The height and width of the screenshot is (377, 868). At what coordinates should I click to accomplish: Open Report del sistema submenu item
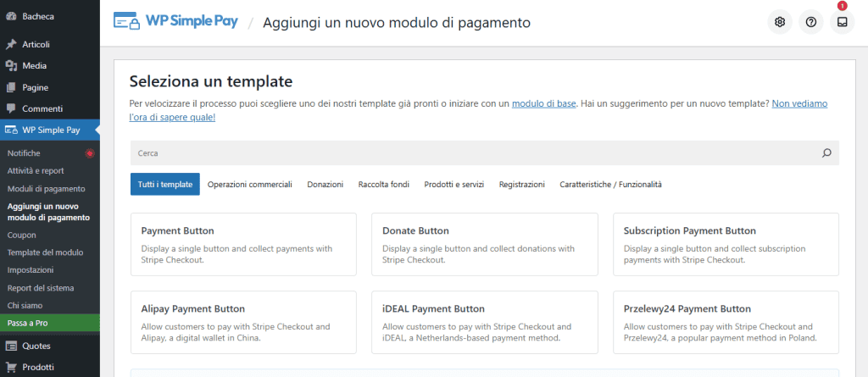click(x=41, y=288)
